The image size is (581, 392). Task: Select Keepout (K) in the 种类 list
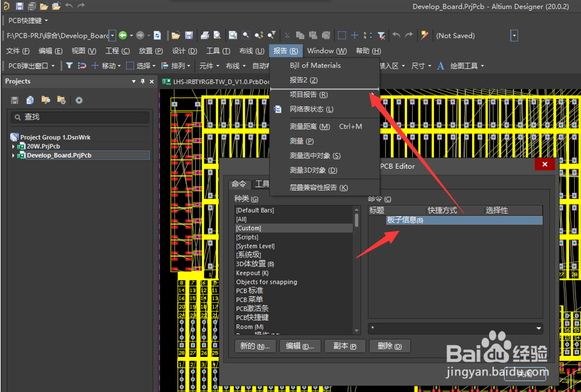point(293,273)
